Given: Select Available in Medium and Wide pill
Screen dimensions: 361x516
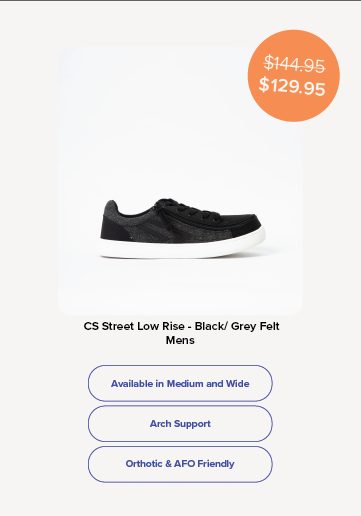Looking at the screenshot, I should pos(180,383).
